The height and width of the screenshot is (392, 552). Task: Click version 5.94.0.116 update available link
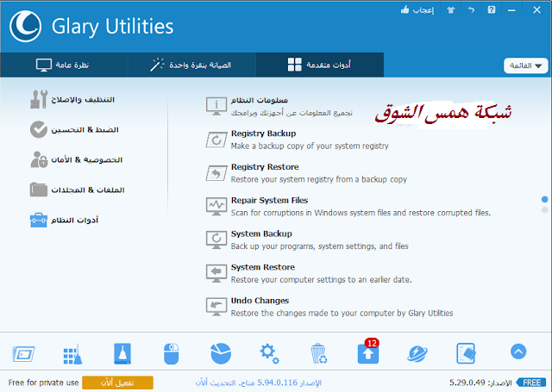coord(259,383)
